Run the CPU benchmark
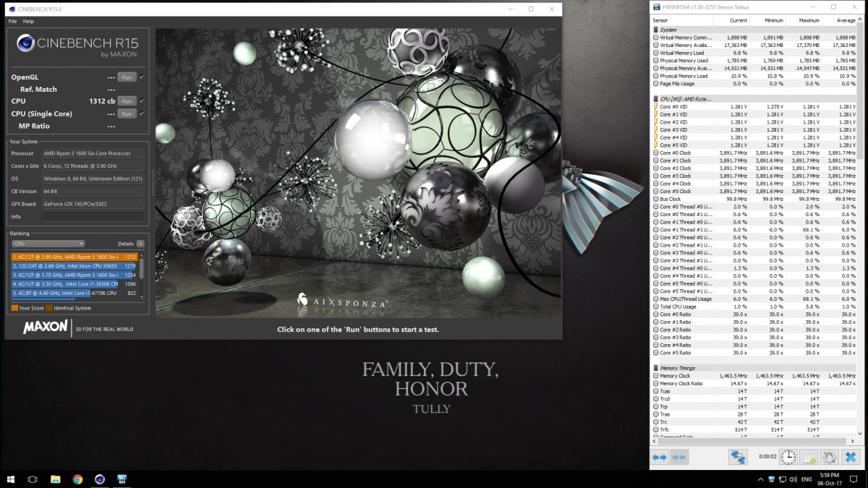Image resolution: width=868 pixels, height=488 pixels. pyautogui.click(x=127, y=101)
